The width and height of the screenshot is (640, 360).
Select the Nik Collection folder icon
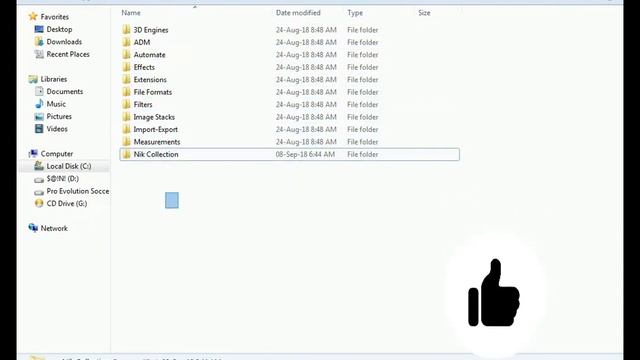126,154
